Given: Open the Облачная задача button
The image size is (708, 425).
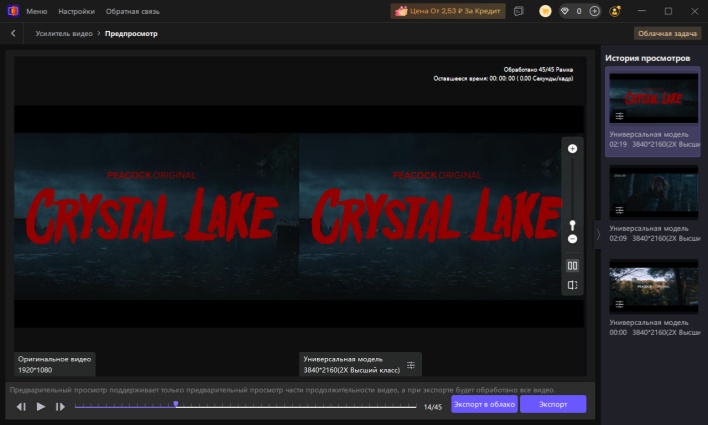Looking at the screenshot, I should (x=667, y=33).
